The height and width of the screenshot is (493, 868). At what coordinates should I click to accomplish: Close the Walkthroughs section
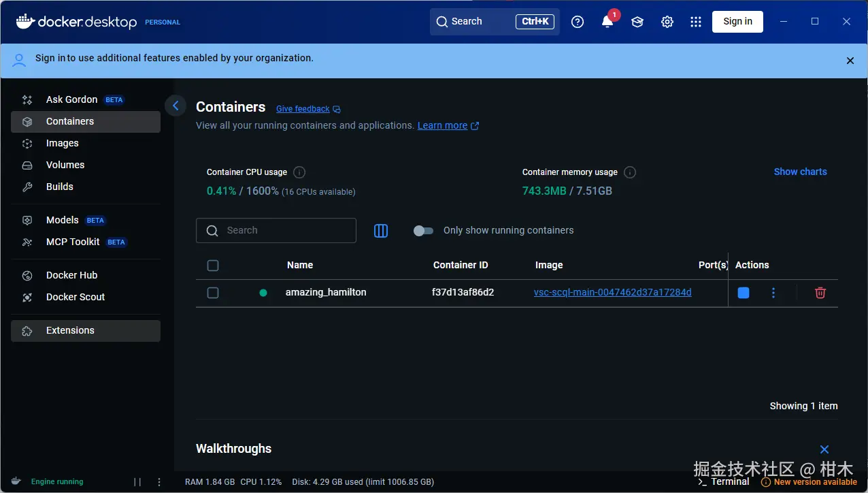tap(824, 449)
